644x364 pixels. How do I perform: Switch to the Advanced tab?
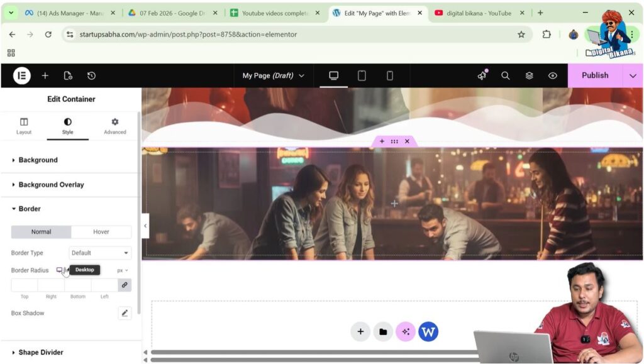(114, 126)
